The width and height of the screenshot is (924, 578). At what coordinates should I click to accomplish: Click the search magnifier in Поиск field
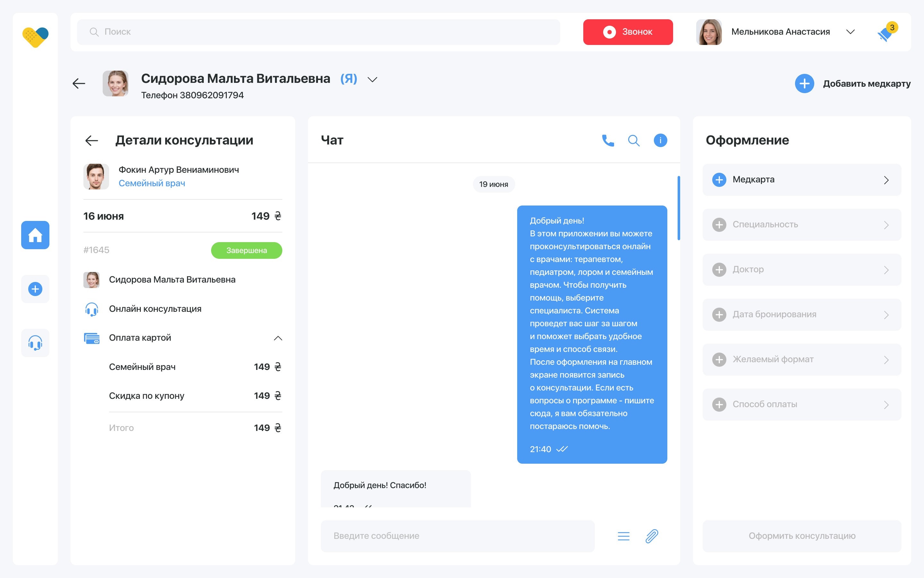94,32
